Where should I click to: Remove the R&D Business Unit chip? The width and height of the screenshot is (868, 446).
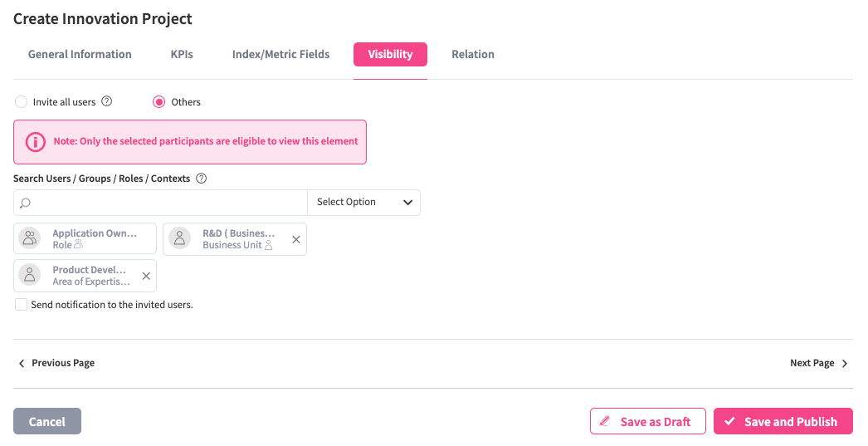pos(296,239)
